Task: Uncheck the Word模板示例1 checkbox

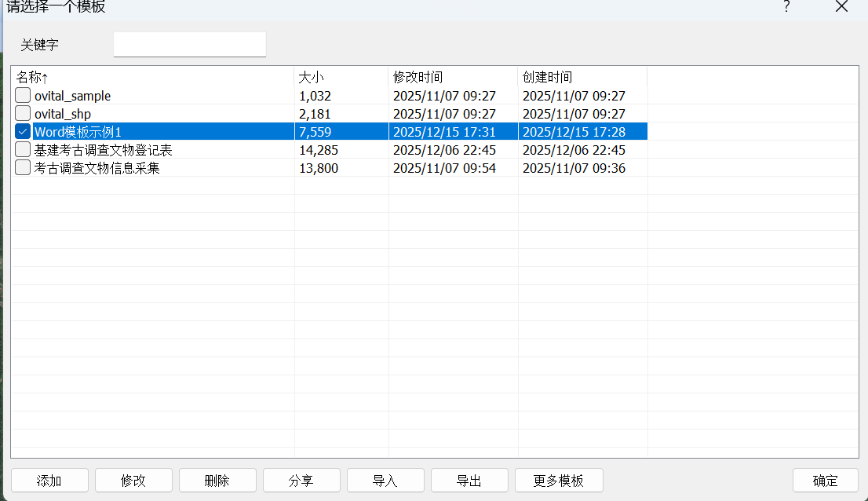Action: pyautogui.click(x=23, y=132)
